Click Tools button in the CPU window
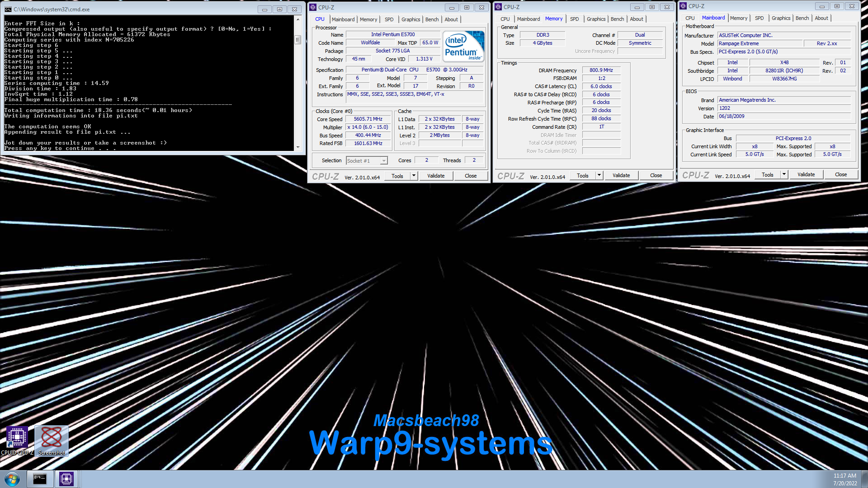This screenshot has height=488, width=868. coord(397,176)
